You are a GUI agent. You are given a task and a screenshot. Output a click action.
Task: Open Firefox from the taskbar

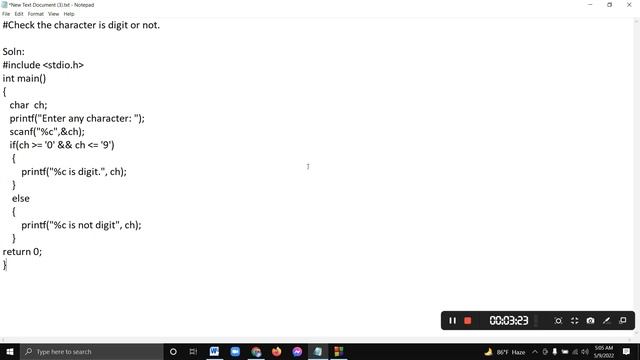(276, 351)
